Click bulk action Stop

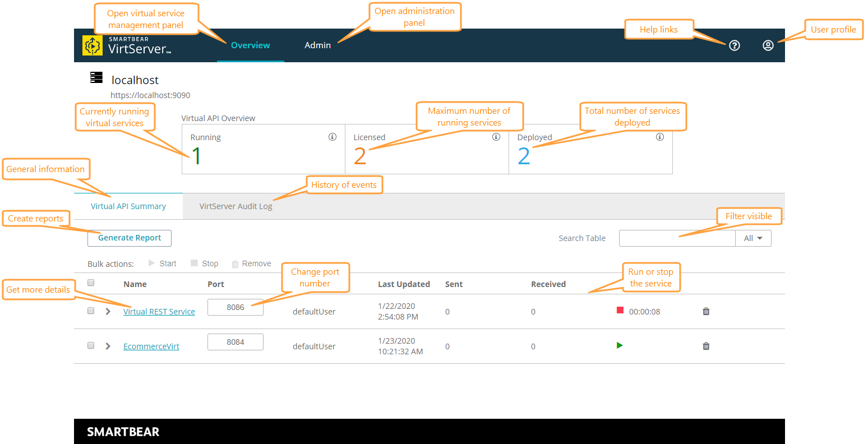[204, 263]
